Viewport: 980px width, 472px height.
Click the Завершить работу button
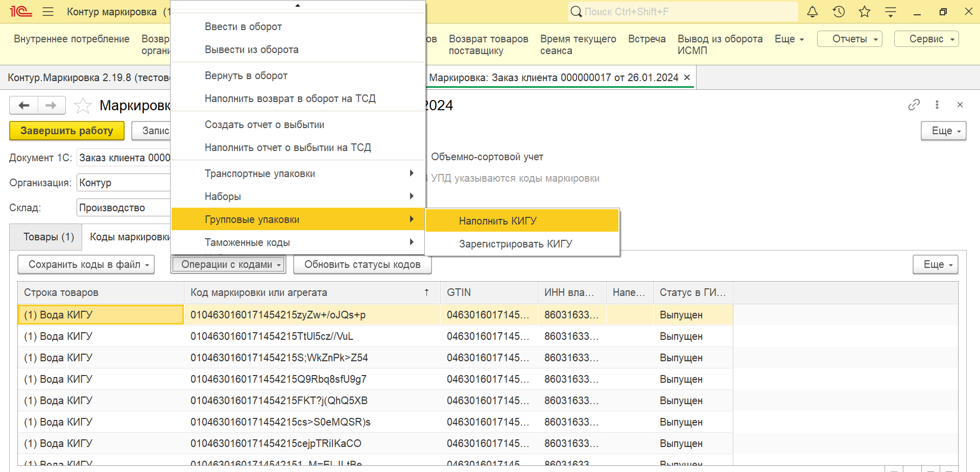[67, 131]
